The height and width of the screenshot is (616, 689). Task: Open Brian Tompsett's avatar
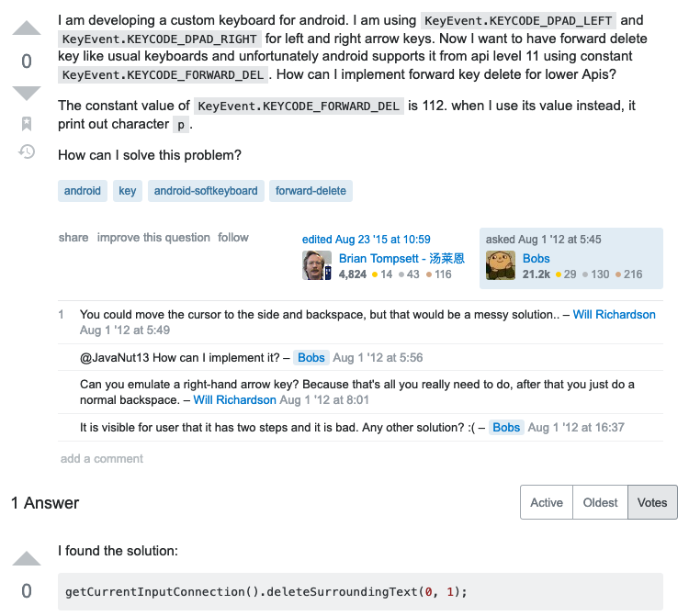(317, 265)
